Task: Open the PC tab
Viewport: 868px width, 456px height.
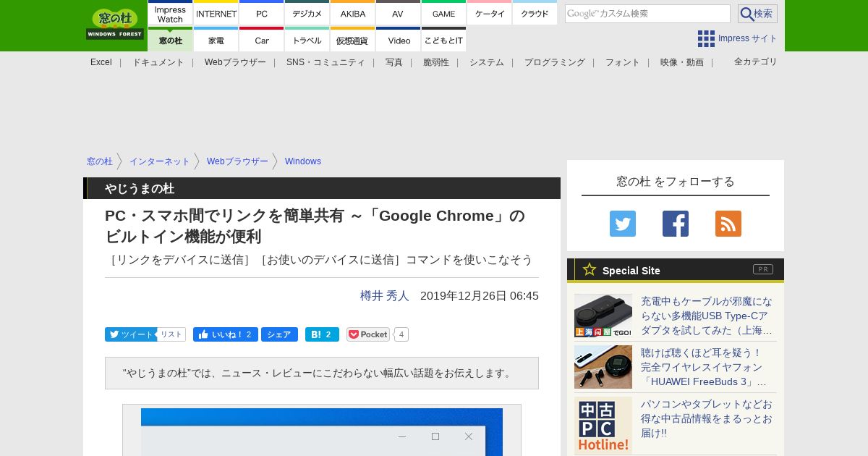Action: [x=262, y=13]
